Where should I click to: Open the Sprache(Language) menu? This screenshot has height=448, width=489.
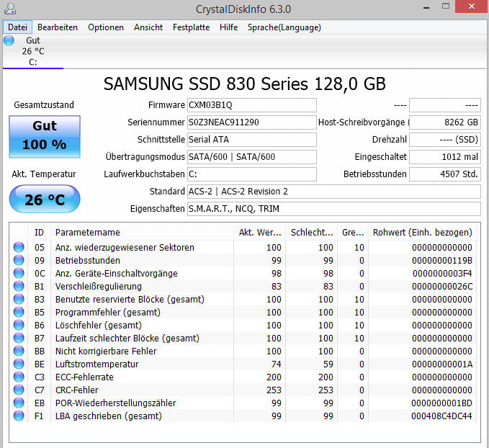(284, 27)
